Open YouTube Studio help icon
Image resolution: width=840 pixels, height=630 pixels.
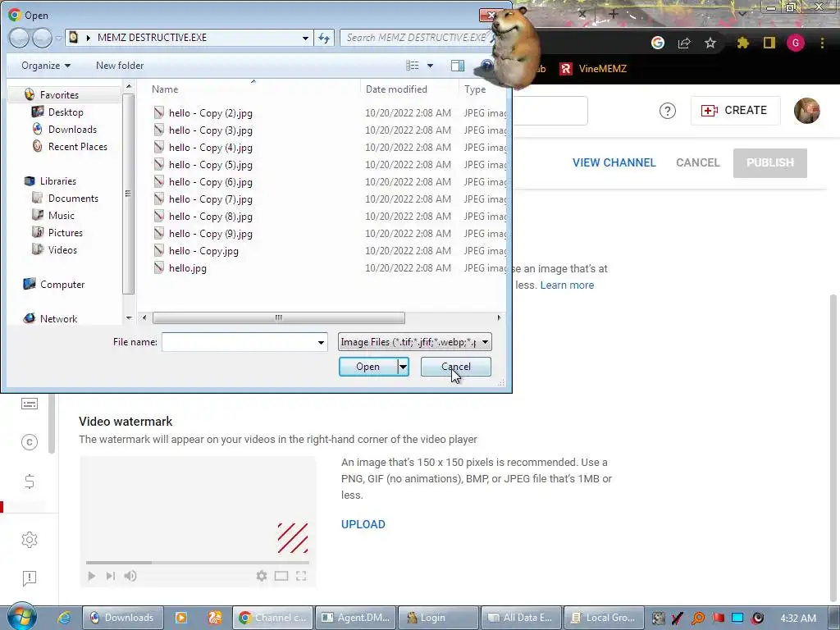[667, 111]
